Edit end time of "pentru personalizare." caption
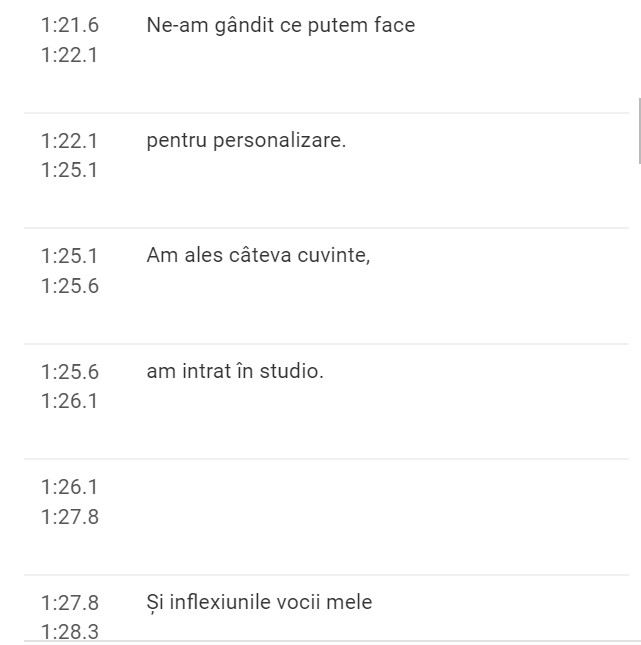Viewport: 641px width, 645px height. point(70,171)
